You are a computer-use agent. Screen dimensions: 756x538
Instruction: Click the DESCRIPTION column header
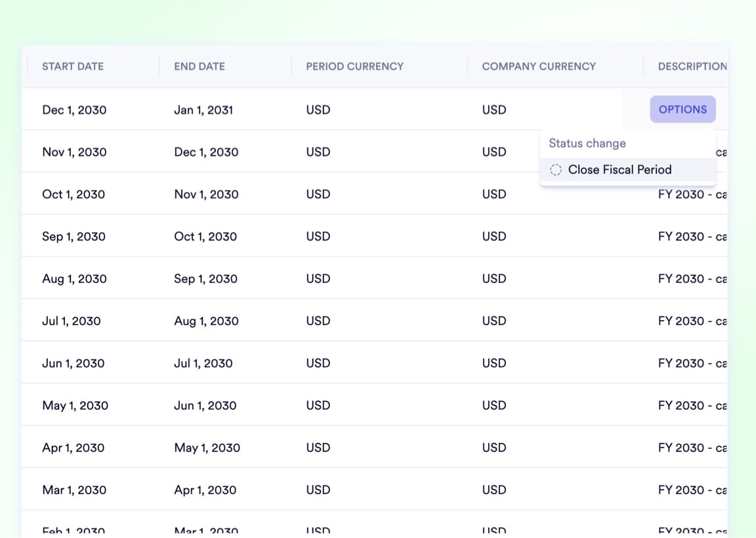coord(692,66)
